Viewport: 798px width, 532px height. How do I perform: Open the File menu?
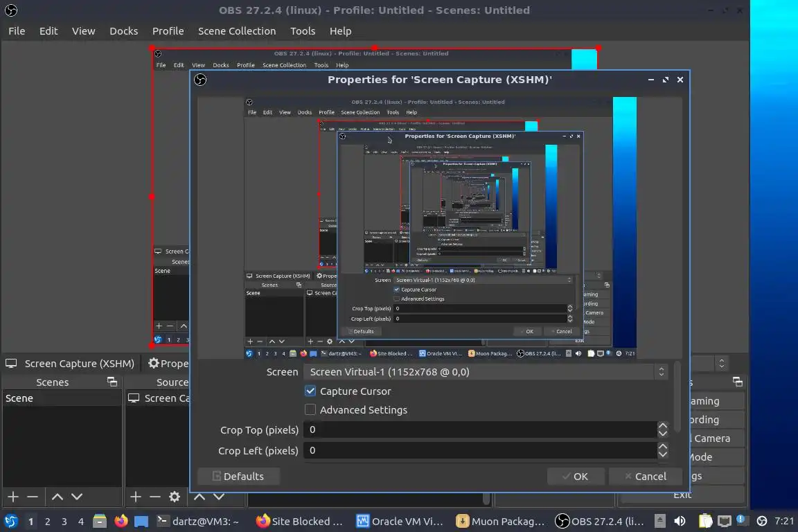coord(17,31)
